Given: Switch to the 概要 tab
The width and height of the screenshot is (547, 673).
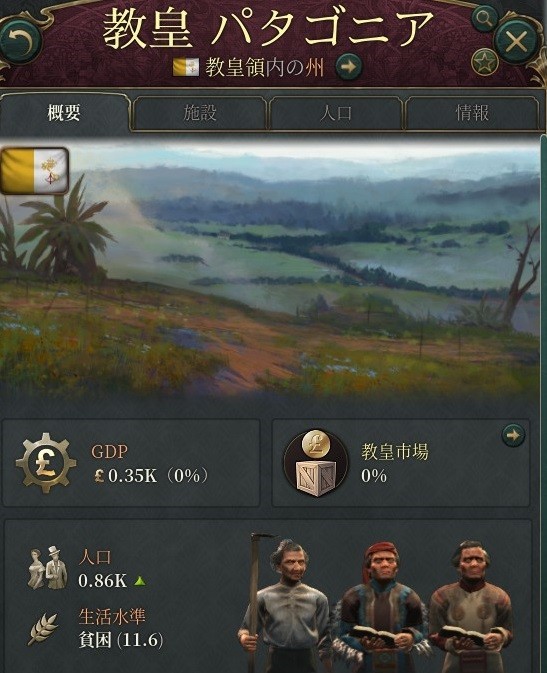Looking at the screenshot, I should click(x=64, y=113).
